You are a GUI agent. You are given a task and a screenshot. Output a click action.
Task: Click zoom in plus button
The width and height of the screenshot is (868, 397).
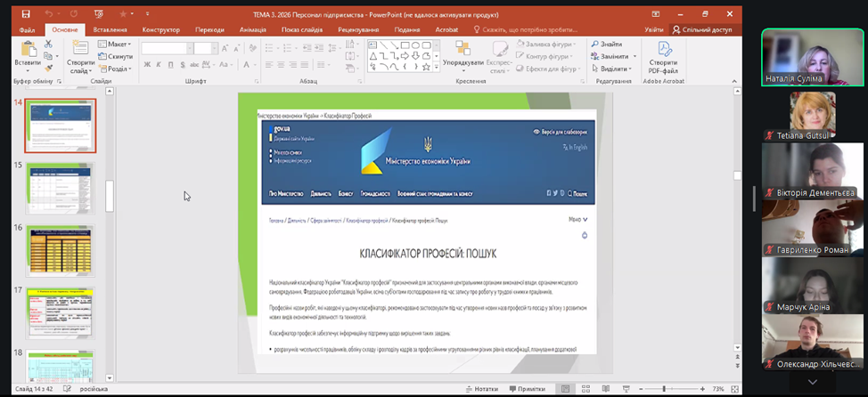pyautogui.click(x=702, y=389)
